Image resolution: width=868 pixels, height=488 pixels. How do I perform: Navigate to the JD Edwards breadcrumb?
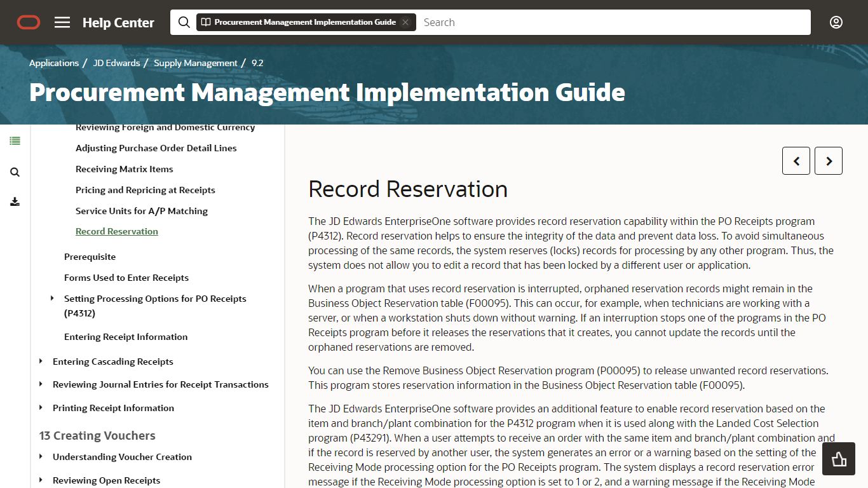coord(116,63)
